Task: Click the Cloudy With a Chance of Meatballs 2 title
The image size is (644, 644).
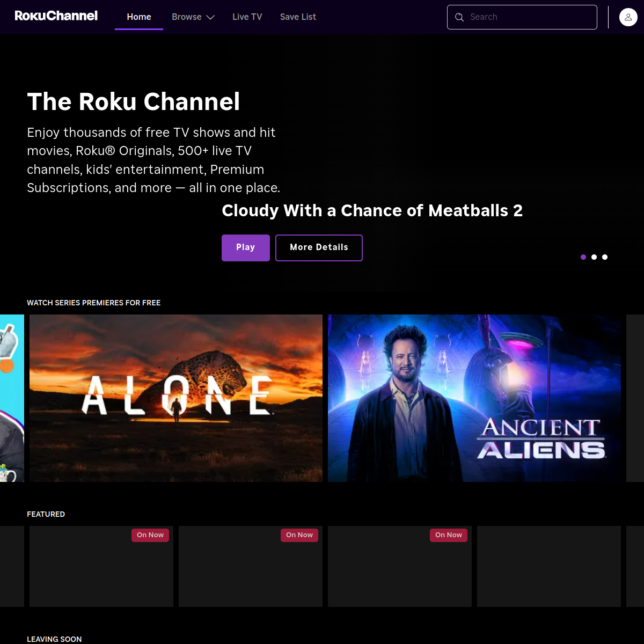Action: (x=372, y=210)
